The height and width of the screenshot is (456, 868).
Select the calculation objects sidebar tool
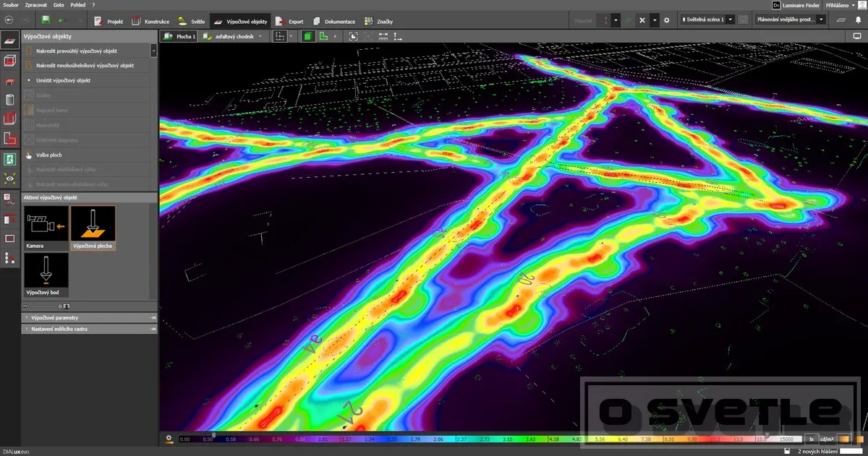(10, 40)
